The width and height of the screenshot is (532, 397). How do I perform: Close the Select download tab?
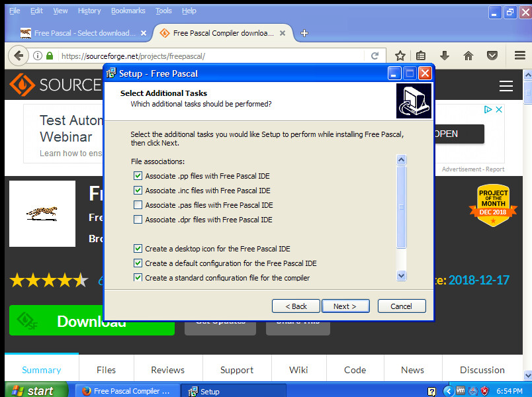(144, 33)
